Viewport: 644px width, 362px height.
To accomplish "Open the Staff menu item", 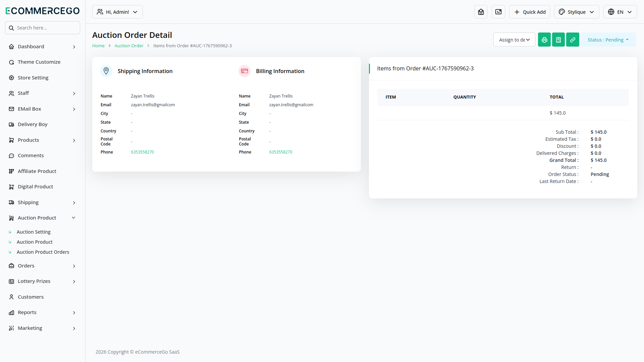I will pyautogui.click(x=43, y=93).
